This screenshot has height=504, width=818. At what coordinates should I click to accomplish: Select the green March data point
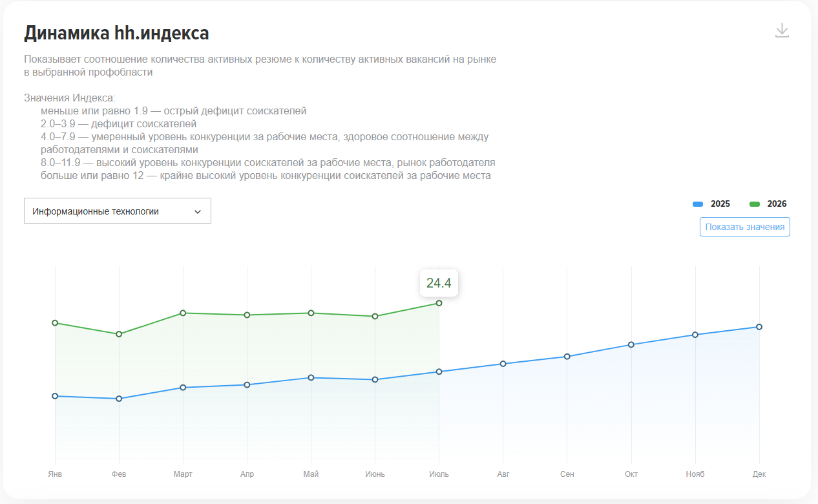pos(183,313)
